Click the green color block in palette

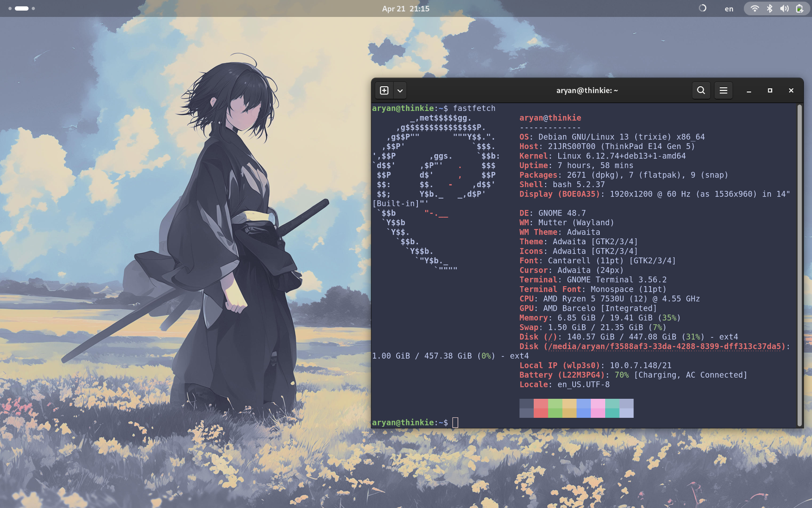coord(555,408)
